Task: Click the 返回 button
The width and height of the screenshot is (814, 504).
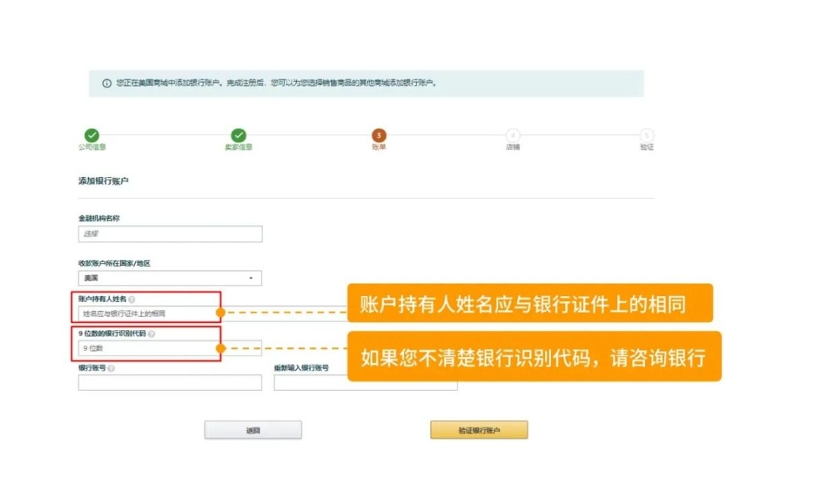Action: (252, 430)
